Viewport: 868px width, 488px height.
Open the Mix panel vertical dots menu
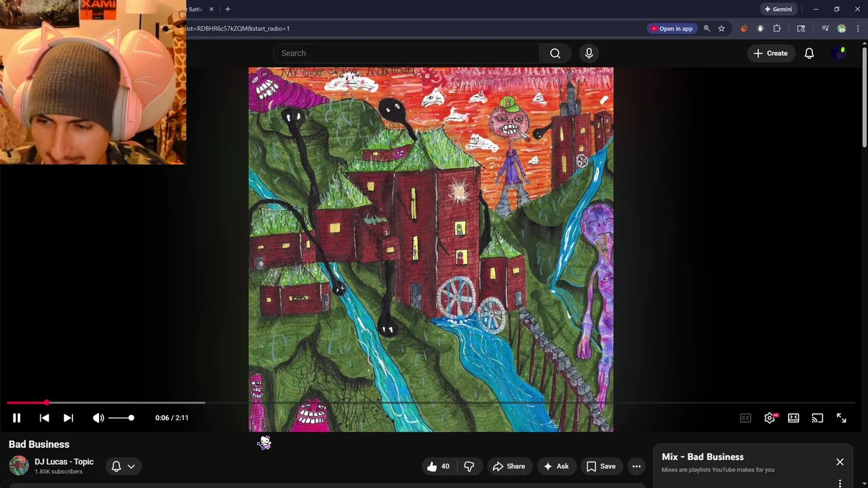tap(840, 483)
